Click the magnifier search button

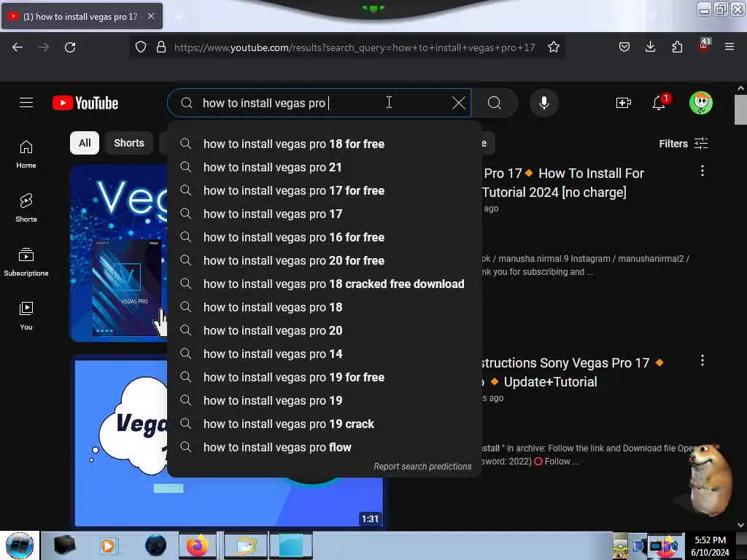[x=495, y=103]
